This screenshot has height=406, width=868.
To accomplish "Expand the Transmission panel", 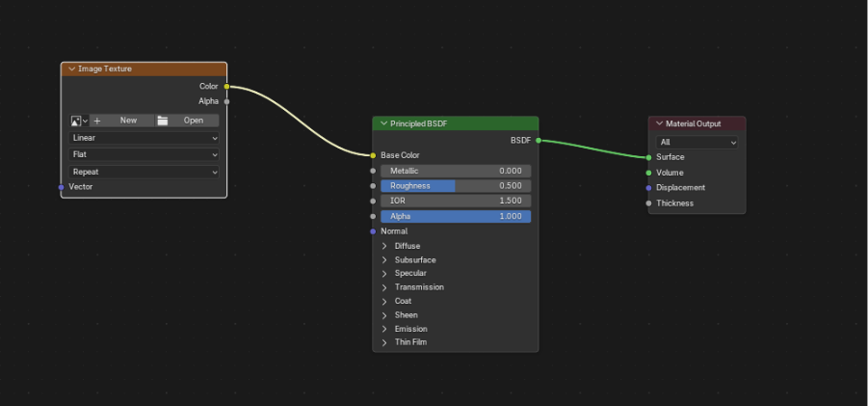I will [x=384, y=287].
